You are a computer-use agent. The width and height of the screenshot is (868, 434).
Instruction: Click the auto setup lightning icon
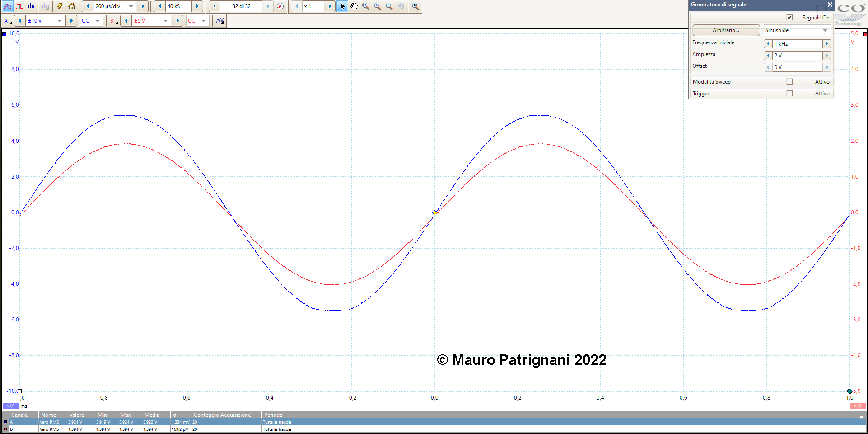[x=60, y=6]
